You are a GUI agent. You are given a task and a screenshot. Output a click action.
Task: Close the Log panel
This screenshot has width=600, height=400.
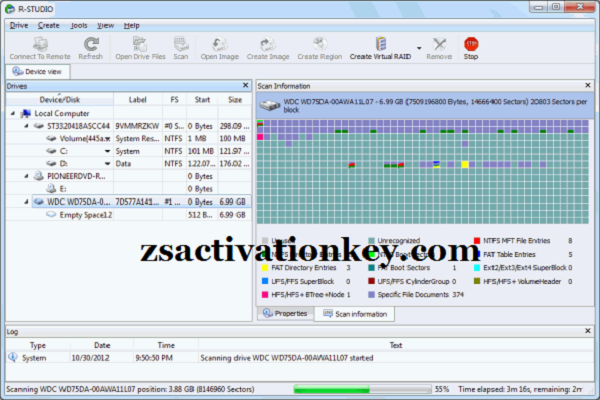pyautogui.click(x=588, y=331)
